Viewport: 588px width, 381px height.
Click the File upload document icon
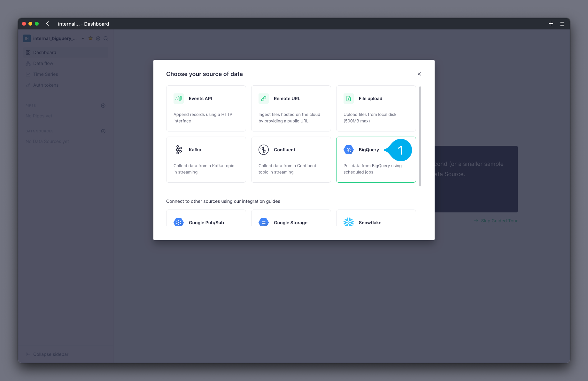pos(349,99)
